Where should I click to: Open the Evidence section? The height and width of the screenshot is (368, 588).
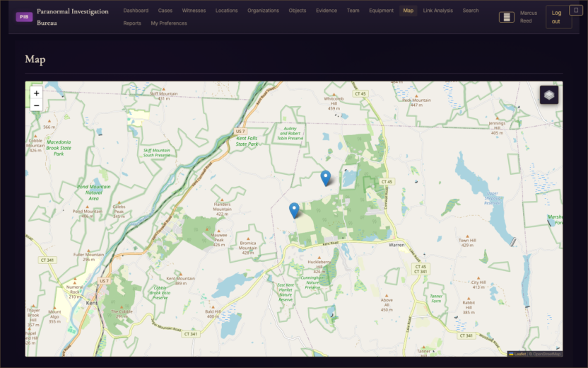click(327, 11)
